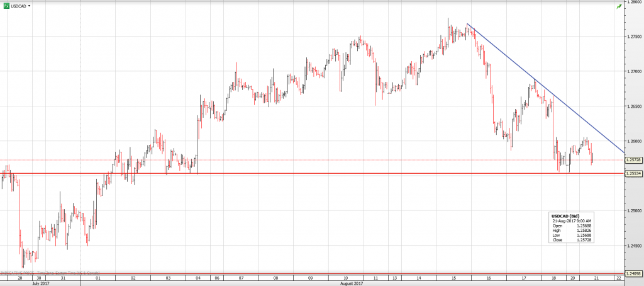Image resolution: width=644 pixels, height=286 pixels.
Task: Click the 1.24098 price level tag
Action: pos(633,274)
